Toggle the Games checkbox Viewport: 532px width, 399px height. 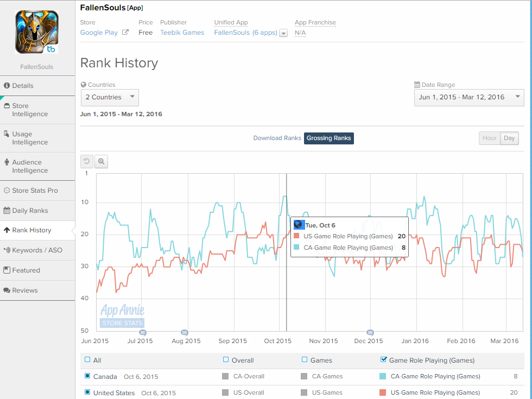(305, 359)
